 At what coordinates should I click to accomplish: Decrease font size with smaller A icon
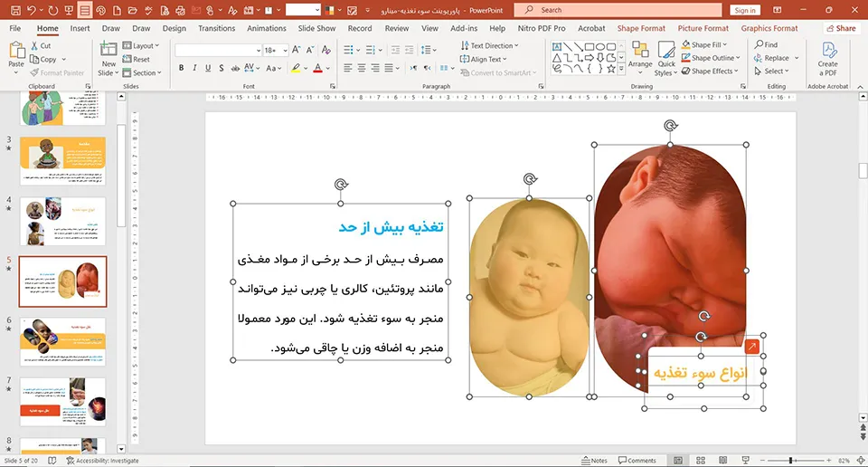[x=310, y=50]
